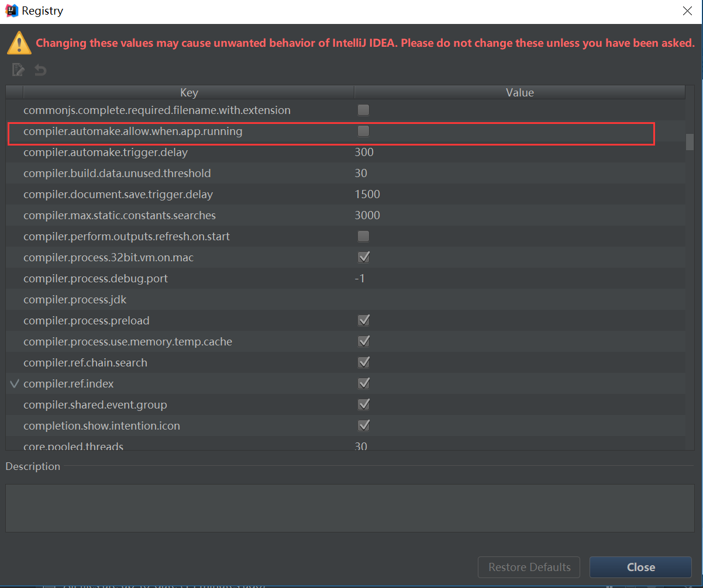Sort by the Key column header
Viewport: 703px width, 588px height.
click(x=188, y=92)
